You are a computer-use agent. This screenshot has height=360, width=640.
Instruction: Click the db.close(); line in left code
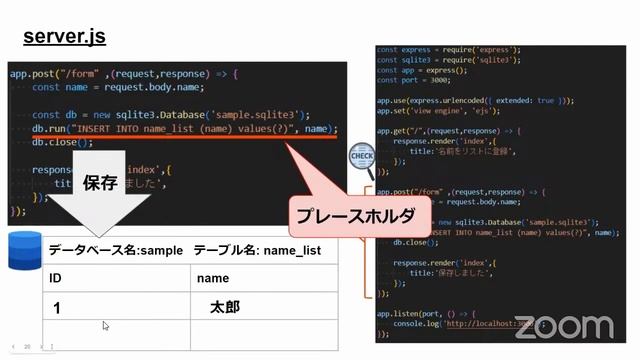62,142
